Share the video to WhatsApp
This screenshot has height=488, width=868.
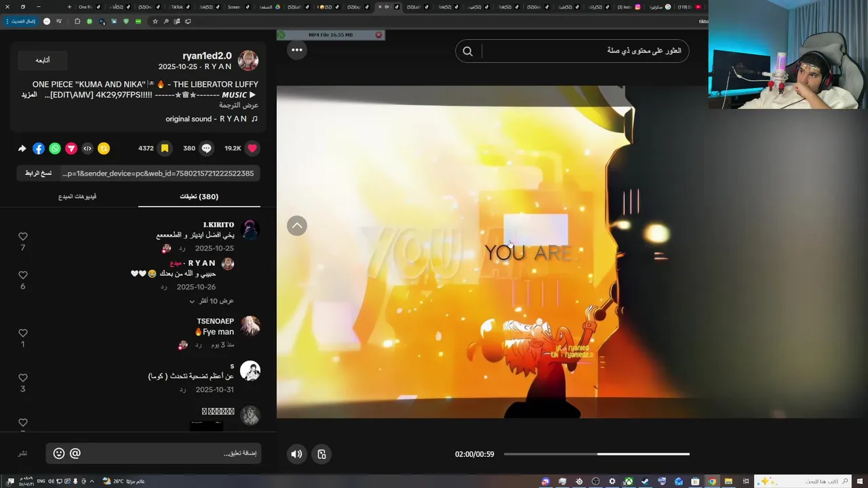[x=55, y=148]
